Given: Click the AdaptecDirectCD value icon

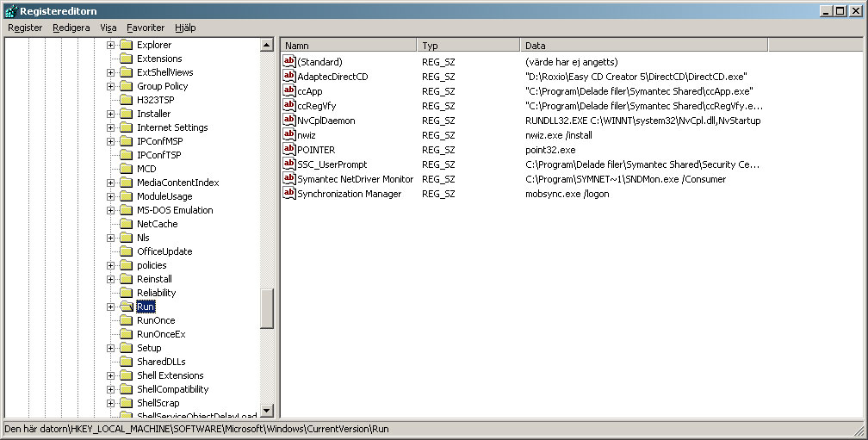Looking at the screenshot, I should [x=289, y=77].
